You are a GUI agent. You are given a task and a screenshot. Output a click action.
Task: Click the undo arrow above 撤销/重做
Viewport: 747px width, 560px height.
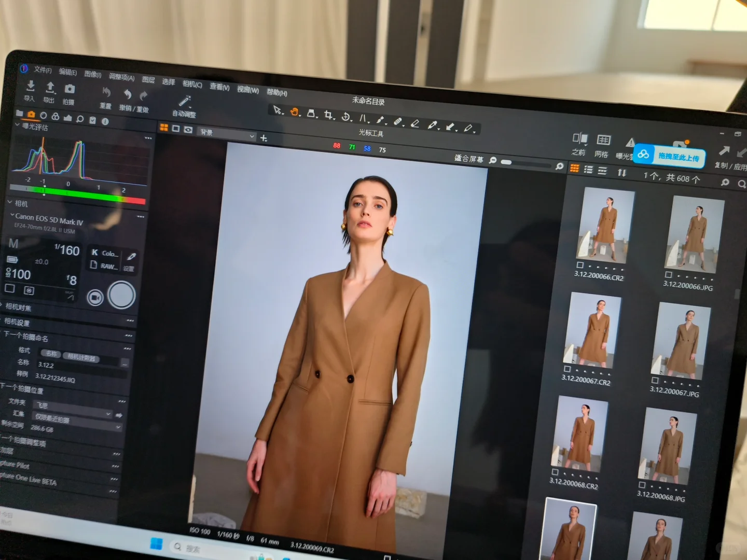[x=127, y=94]
